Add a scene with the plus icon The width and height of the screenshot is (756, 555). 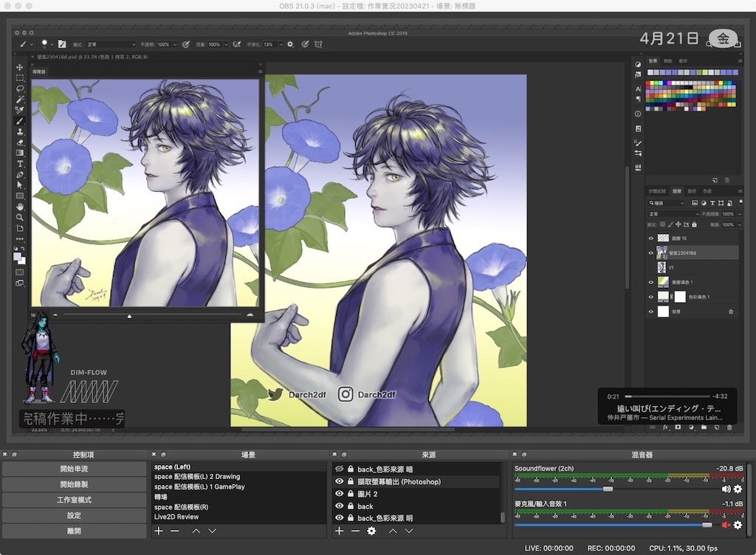[x=159, y=531]
